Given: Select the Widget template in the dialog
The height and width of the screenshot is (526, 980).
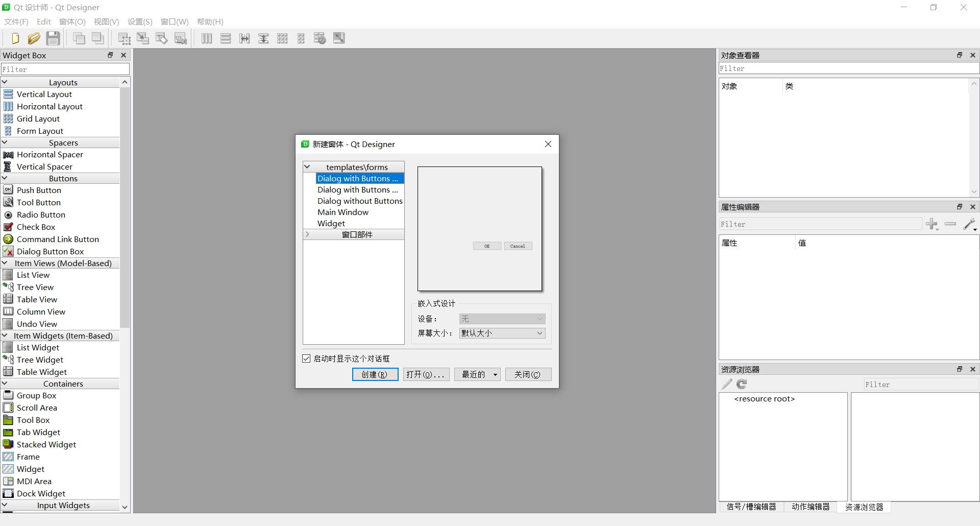Looking at the screenshot, I should click(x=331, y=223).
